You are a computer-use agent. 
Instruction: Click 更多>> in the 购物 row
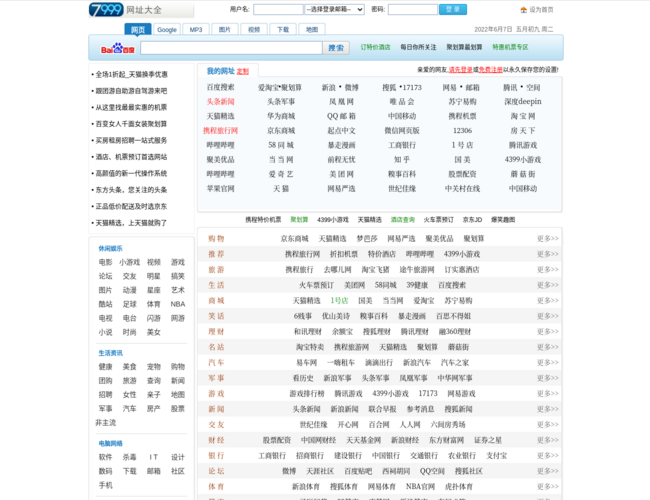(548, 238)
